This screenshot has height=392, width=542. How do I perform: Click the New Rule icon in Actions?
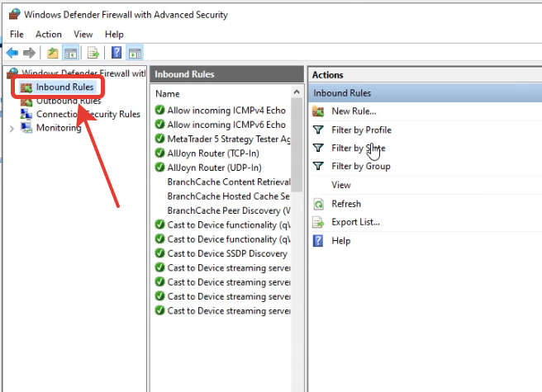point(318,111)
